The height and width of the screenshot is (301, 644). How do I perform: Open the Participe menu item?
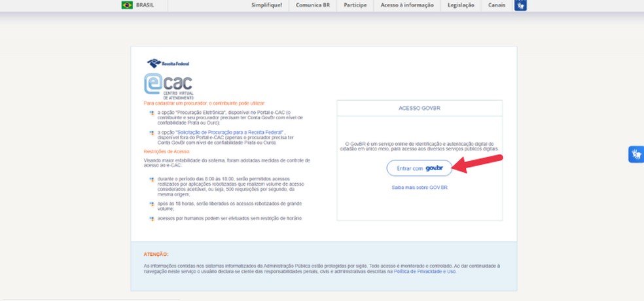[x=355, y=5]
